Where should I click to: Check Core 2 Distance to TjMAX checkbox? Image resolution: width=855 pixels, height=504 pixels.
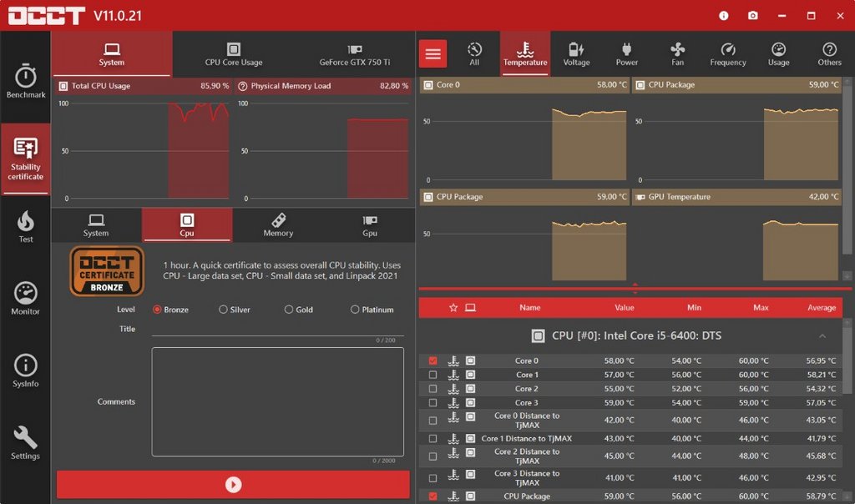pyautogui.click(x=433, y=456)
